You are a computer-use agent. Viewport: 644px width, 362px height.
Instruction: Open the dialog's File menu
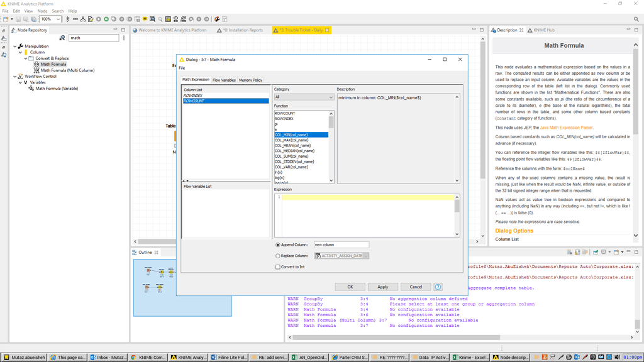click(182, 68)
